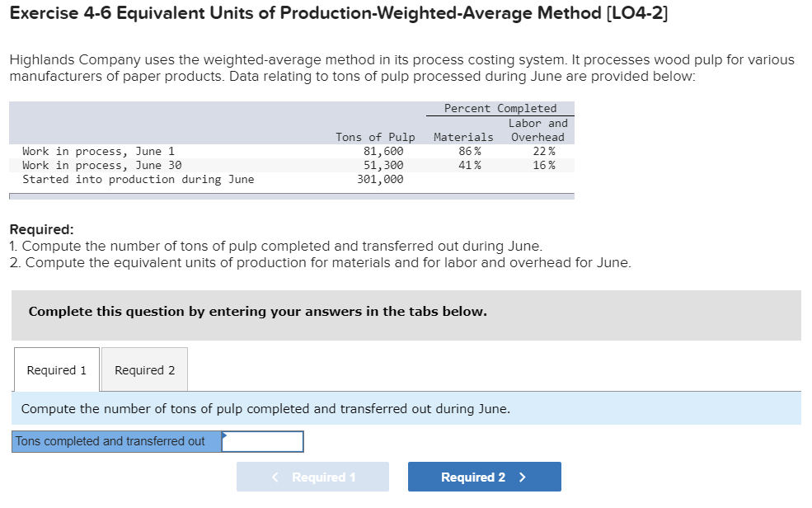812x508 pixels.
Task: Switch to the Required 2 tab
Action: click(x=144, y=369)
